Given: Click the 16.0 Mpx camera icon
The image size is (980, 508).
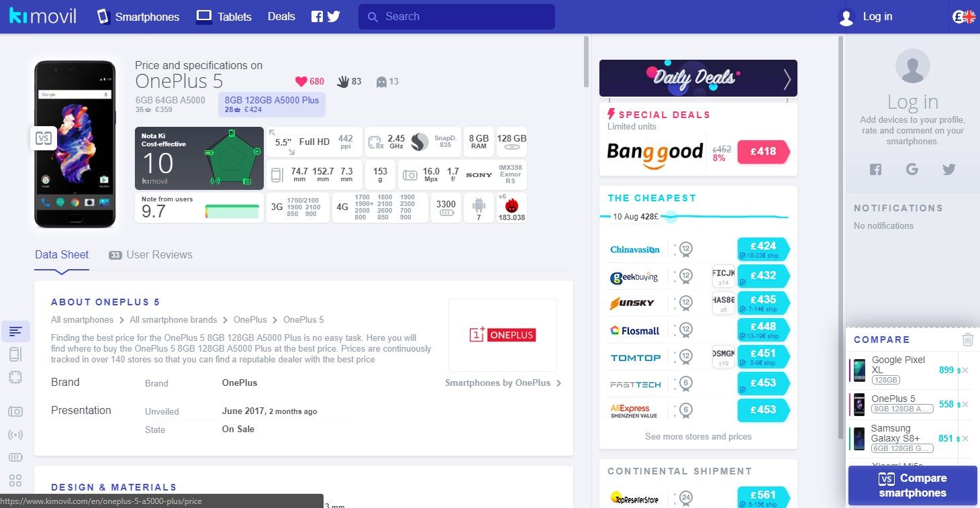Looking at the screenshot, I should [409, 175].
